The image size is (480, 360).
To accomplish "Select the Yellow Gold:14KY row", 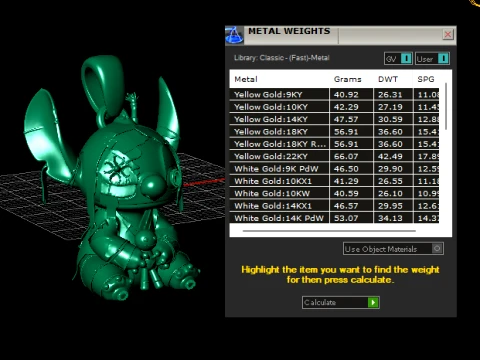I will pyautogui.click(x=334, y=119).
